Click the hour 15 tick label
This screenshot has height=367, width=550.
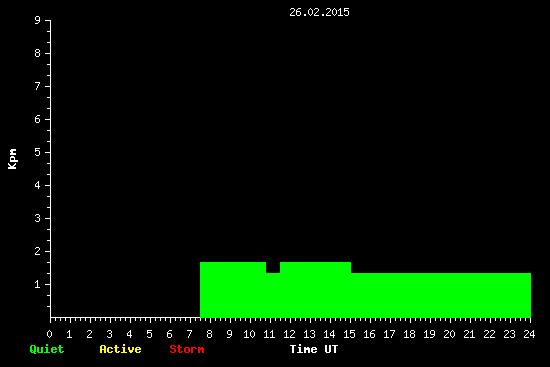349,334
